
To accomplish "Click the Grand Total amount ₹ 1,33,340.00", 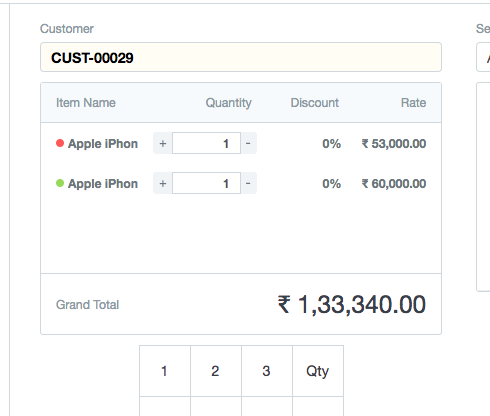I will 352,305.
